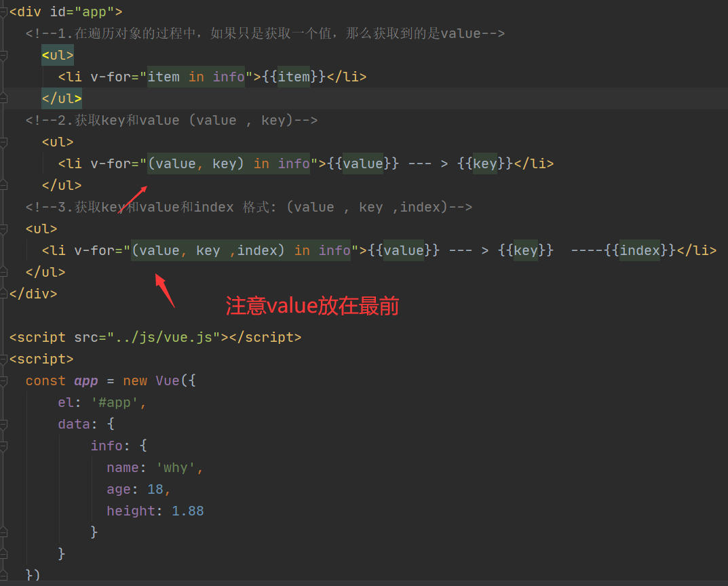Image resolution: width=728 pixels, height=586 pixels.
Task: Click the "(value, key) in info" expression
Action: (229, 163)
